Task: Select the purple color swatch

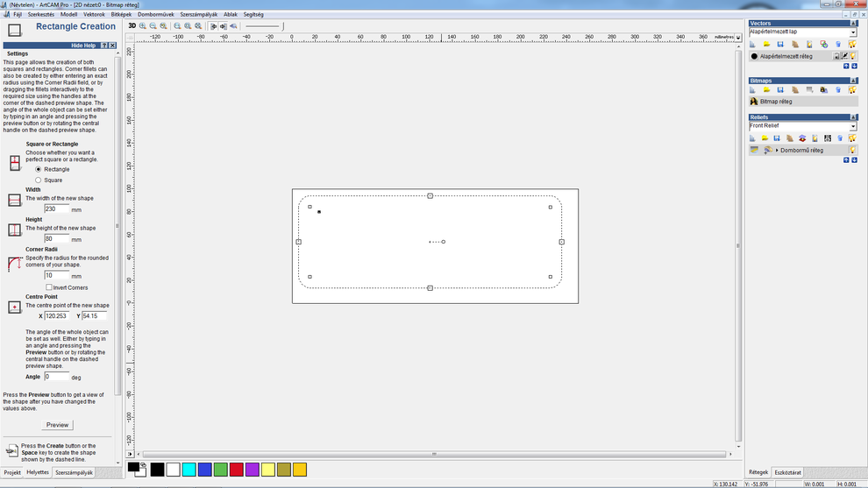Action: coord(253,470)
